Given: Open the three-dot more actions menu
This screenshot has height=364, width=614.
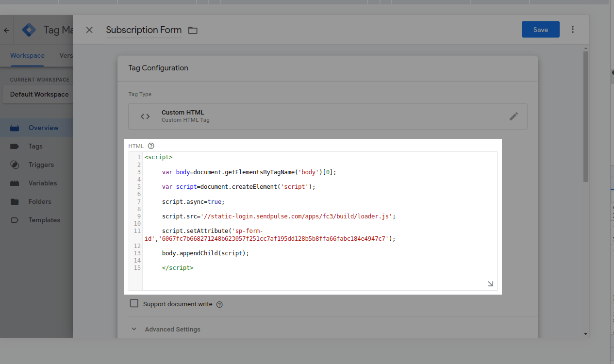Looking at the screenshot, I should coord(573,30).
